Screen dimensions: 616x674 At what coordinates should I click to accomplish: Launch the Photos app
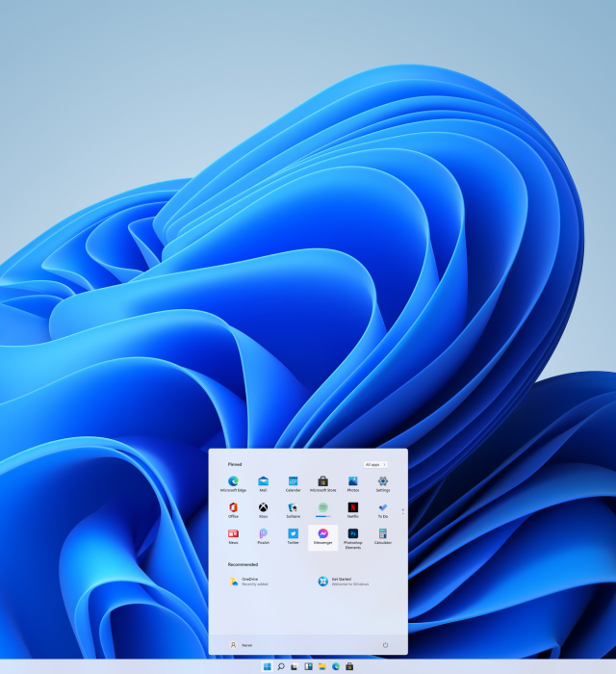pyautogui.click(x=353, y=481)
